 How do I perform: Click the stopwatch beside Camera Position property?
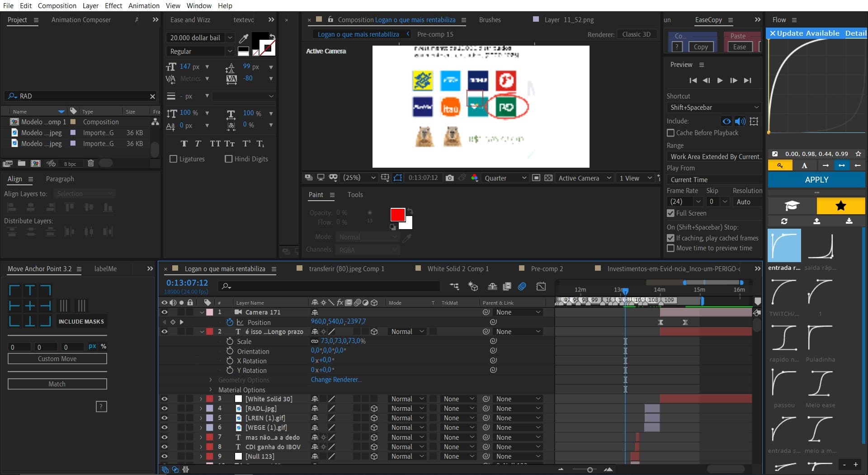[x=230, y=322]
